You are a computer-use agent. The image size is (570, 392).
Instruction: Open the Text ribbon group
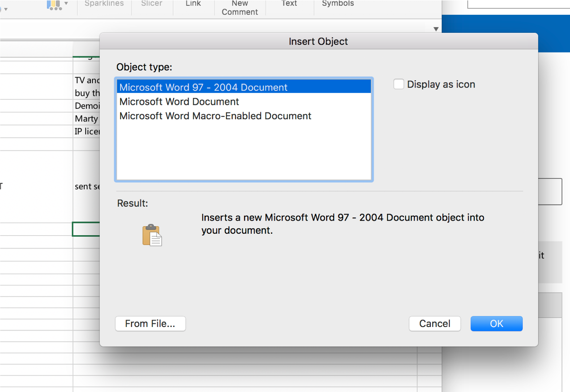pos(289,4)
